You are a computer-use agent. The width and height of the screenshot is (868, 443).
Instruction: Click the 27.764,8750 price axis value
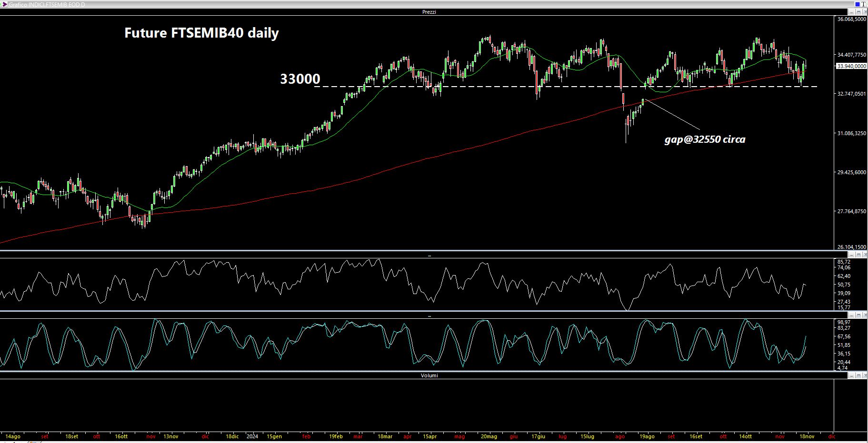tap(852, 211)
